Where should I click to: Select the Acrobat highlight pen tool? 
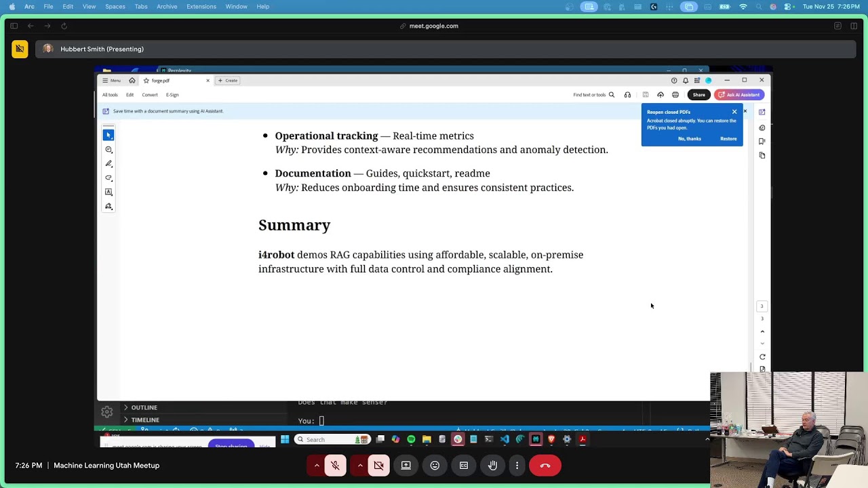pos(108,164)
